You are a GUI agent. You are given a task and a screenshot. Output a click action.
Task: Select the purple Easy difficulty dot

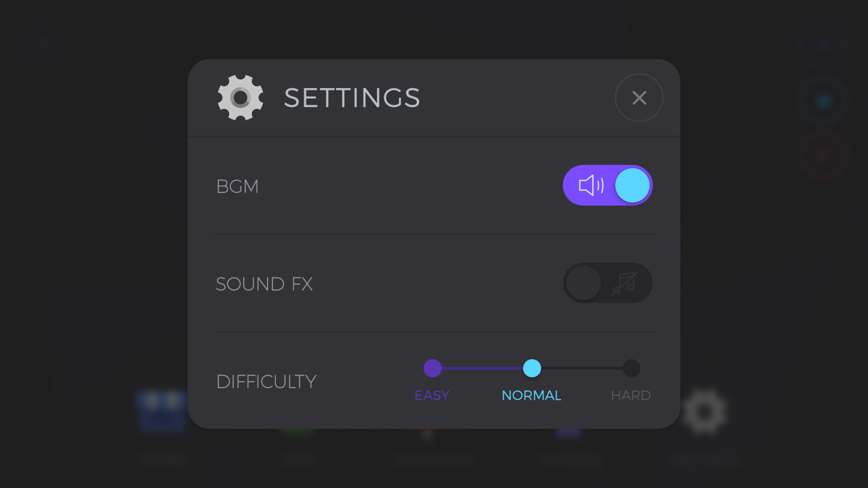[433, 368]
